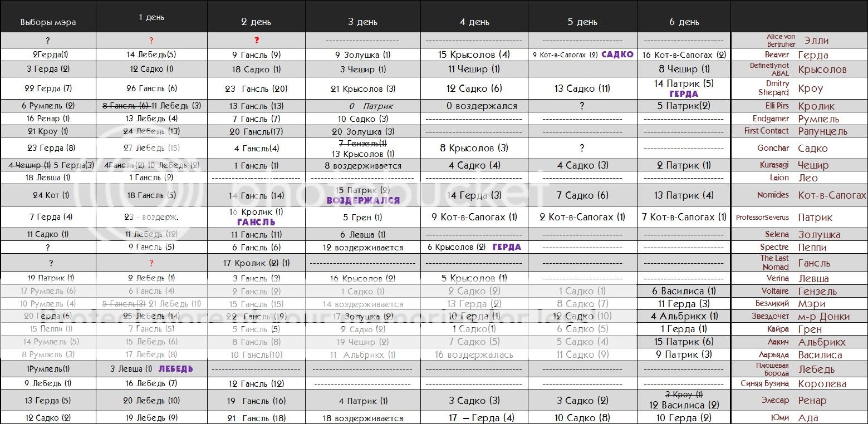868x424 pixels.
Task: Select the cell '22 Герда (7)'
Action: pyautogui.click(x=48, y=88)
